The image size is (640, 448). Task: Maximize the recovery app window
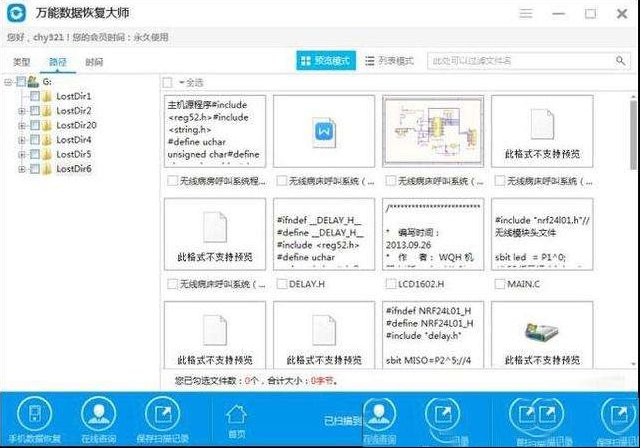[590, 13]
